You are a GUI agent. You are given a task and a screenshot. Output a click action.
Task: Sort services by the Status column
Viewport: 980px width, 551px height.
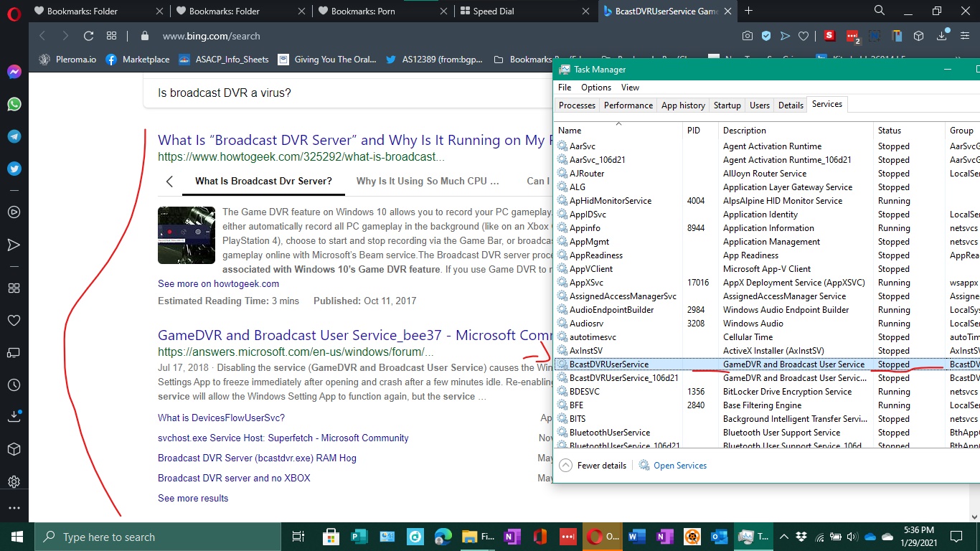coord(890,131)
